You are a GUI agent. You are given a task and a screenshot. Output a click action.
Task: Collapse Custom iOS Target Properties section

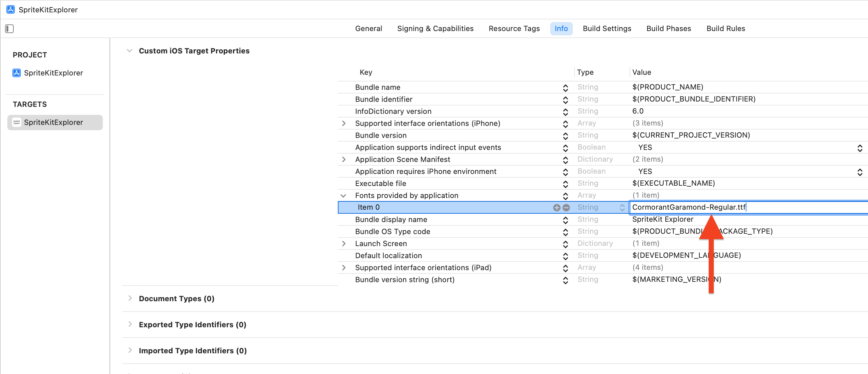[x=130, y=51]
